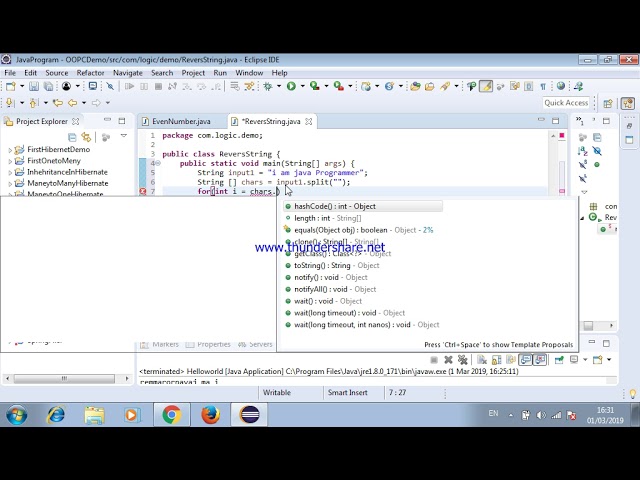
Task: Open Firefox from the taskbar
Action: tap(211, 415)
